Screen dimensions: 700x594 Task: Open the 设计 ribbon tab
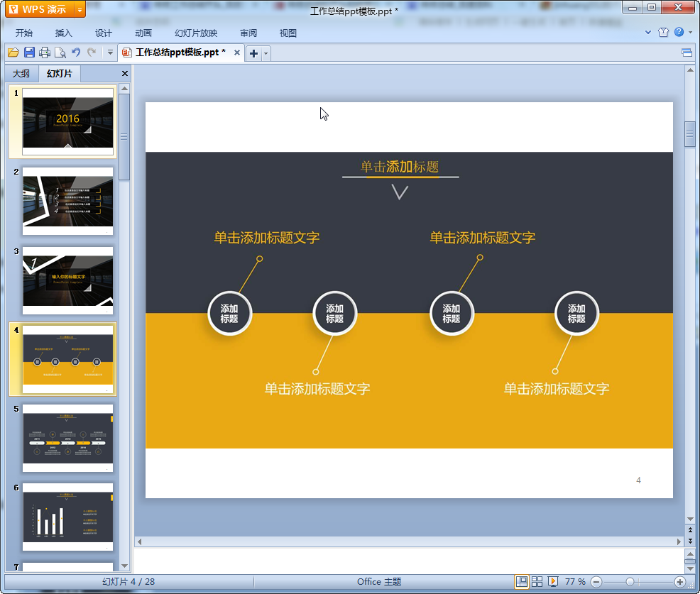tap(104, 33)
